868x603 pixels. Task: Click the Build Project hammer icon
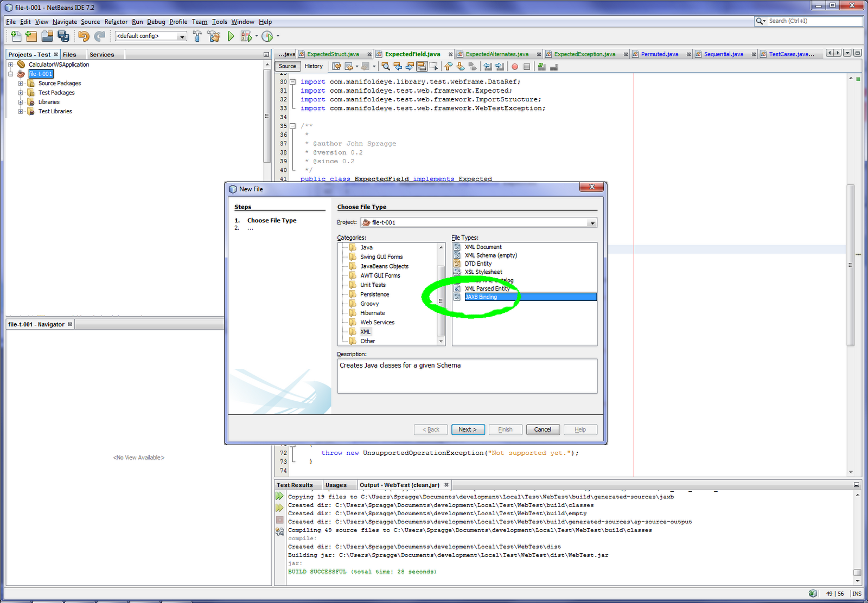197,36
